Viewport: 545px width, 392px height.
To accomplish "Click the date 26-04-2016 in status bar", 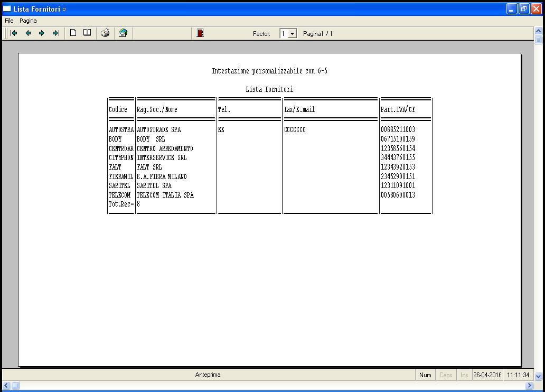I will (487, 375).
